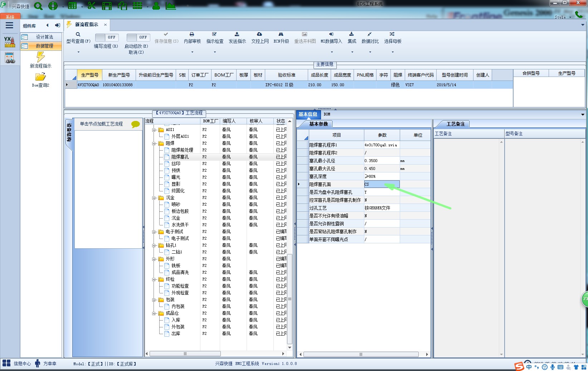Open dropdown under 型号查询 (F)
588x371 pixels.
pyautogui.click(x=78, y=52)
